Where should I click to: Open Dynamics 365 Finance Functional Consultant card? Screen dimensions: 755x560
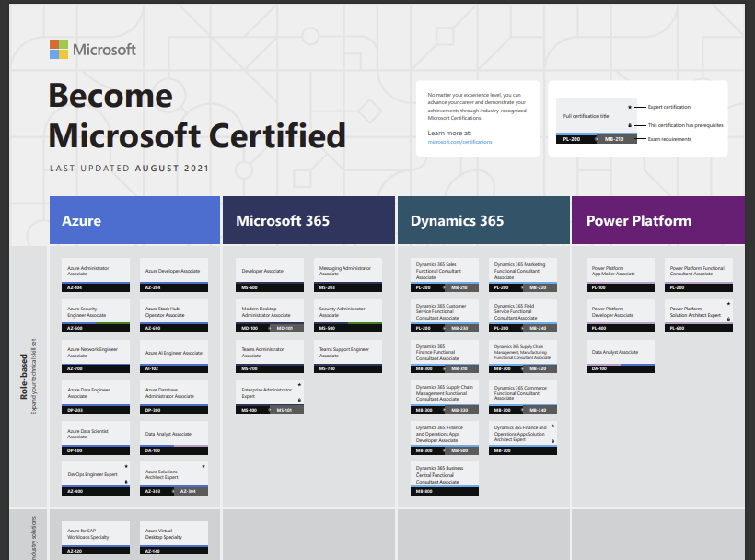445,356
